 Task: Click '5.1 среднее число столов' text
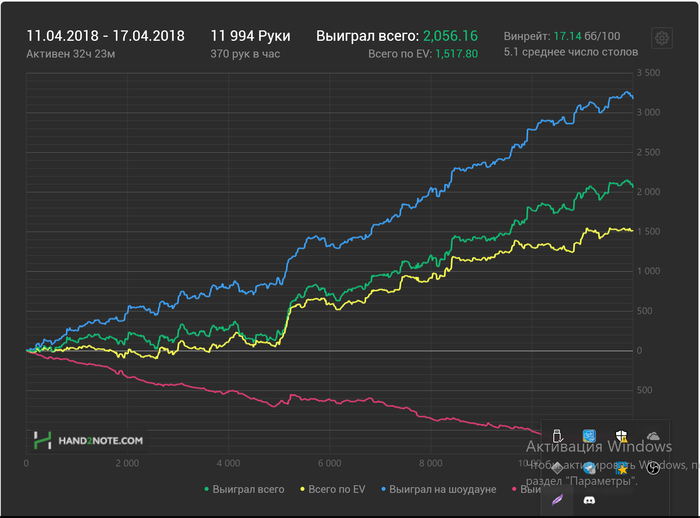pyautogui.click(x=571, y=52)
